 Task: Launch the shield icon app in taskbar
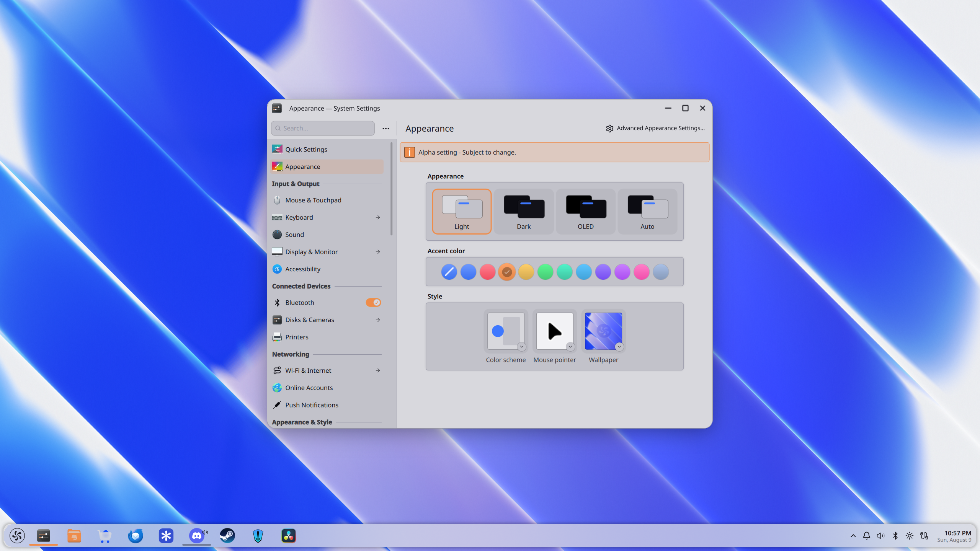(258, 536)
